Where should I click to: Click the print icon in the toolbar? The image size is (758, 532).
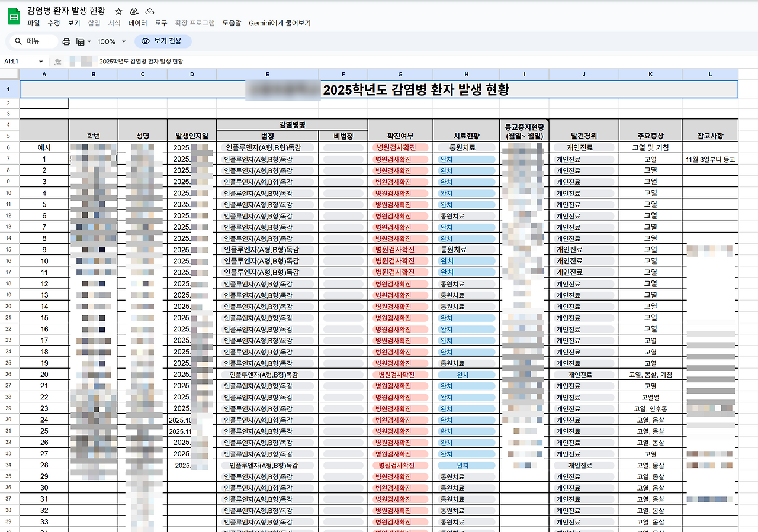point(66,41)
